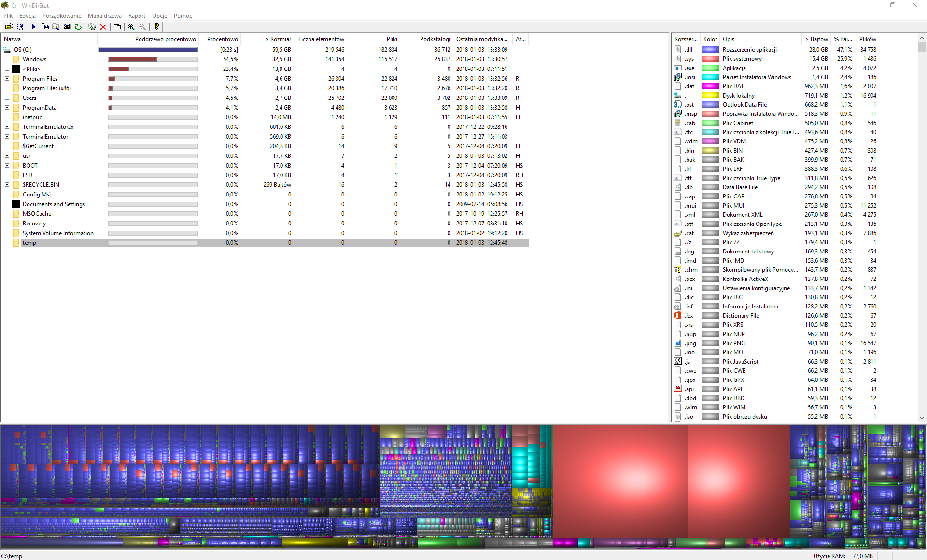927x560 pixels.
Task: Expand the ProgramData folder tree node
Action: 7,108
